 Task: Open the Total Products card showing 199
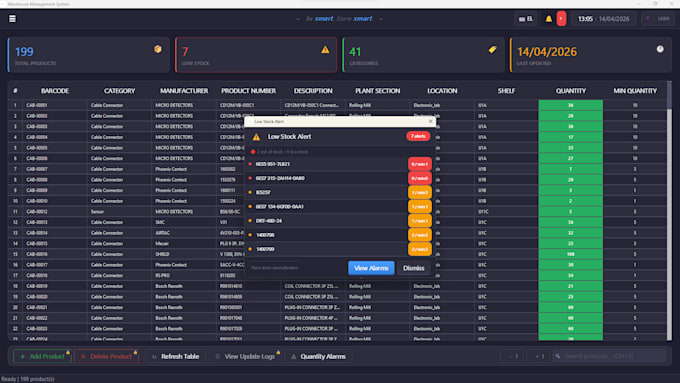pyautogui.click(x=88, y=55)
